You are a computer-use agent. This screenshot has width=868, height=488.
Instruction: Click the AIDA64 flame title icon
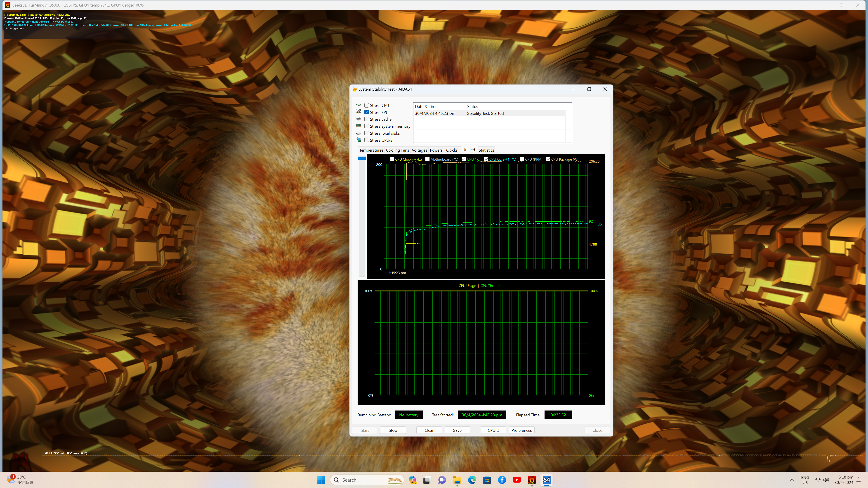[x=354, y=89]
